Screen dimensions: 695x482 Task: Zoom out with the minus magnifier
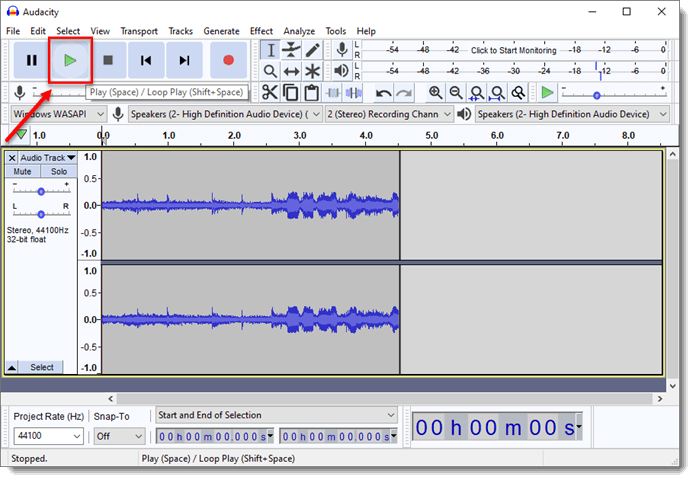click(x=456, y=93)
